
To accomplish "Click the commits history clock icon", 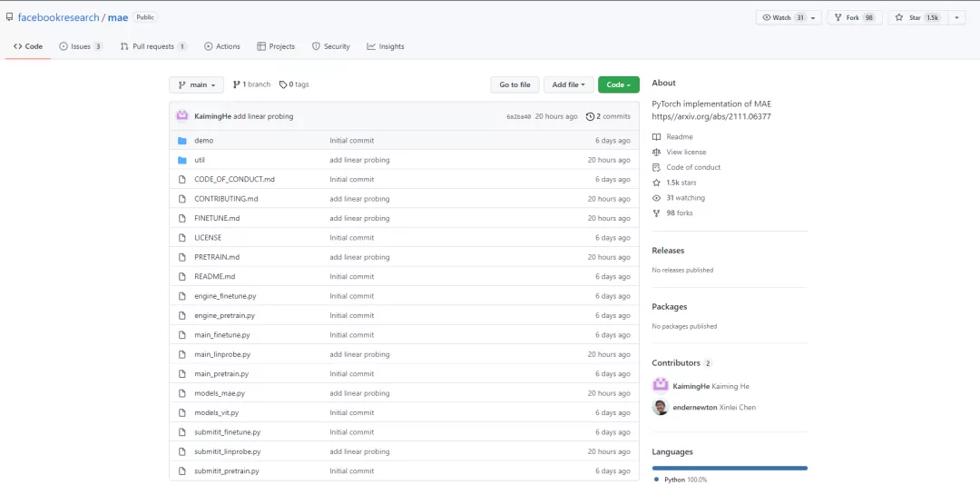I will pyautogui.click(x=590, y=116).
